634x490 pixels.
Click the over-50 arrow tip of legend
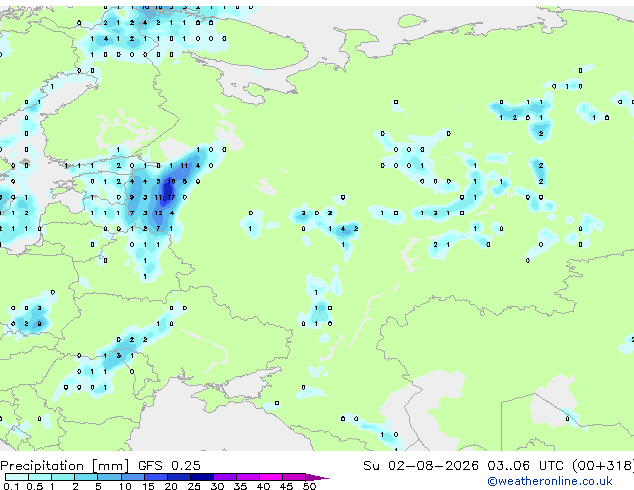tap(317, 477)
